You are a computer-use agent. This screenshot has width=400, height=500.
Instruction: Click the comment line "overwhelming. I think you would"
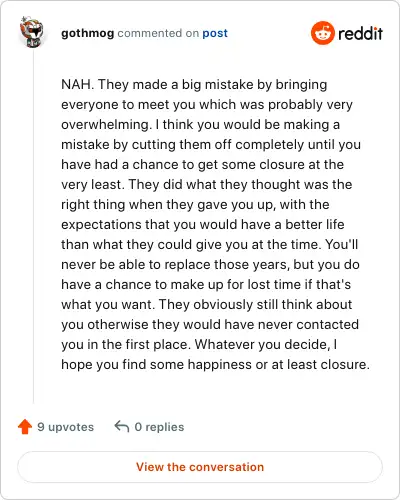pyautogui.click(x=200, y=125)
